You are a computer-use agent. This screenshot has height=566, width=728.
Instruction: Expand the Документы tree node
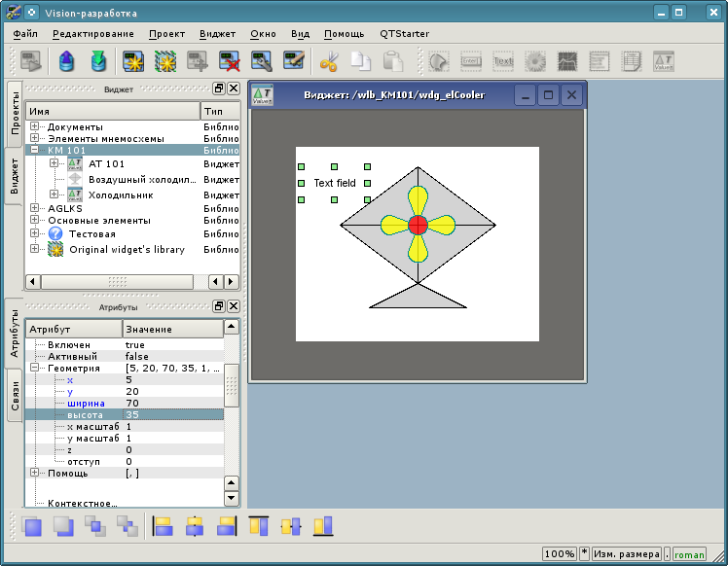pyautogui.click(x=35, y=126)
